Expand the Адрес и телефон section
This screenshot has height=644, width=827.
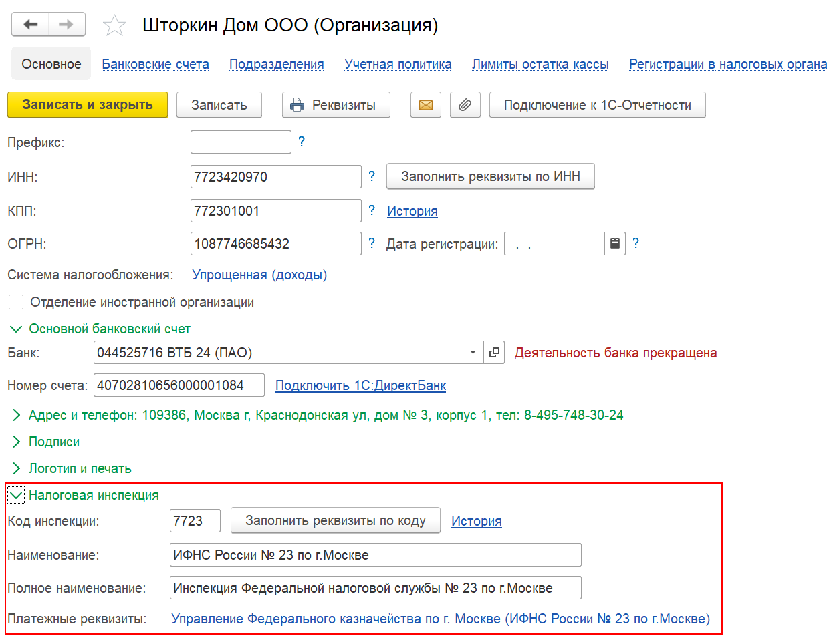coord(16,416)
